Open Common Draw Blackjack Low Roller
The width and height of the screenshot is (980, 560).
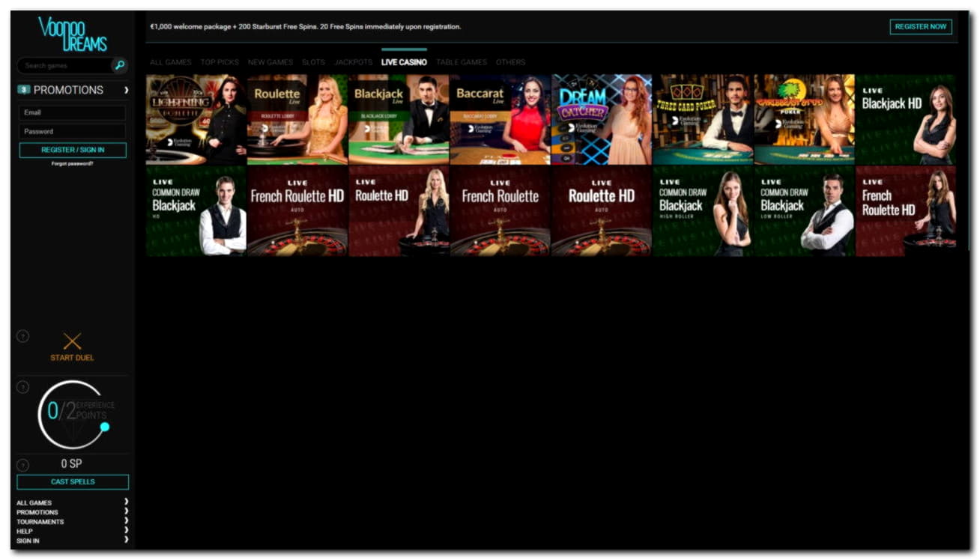pos(804,211)
